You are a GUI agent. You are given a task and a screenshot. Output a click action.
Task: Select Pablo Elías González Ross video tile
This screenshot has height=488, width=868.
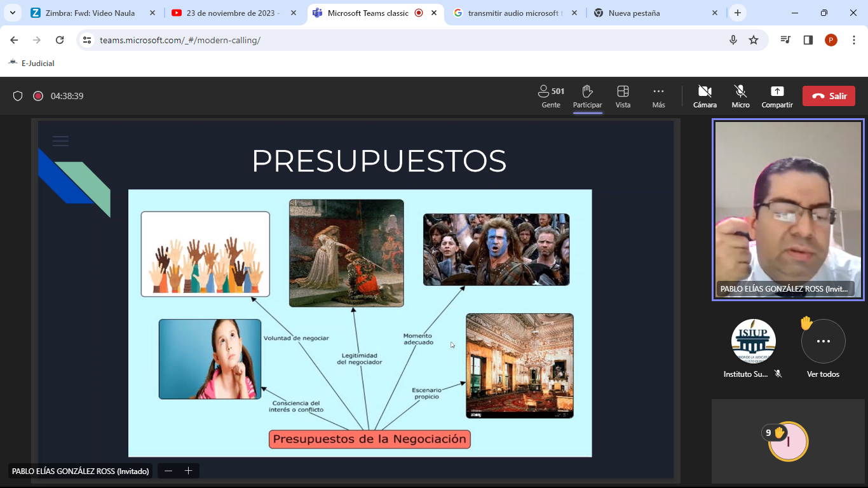click(788, 209)
